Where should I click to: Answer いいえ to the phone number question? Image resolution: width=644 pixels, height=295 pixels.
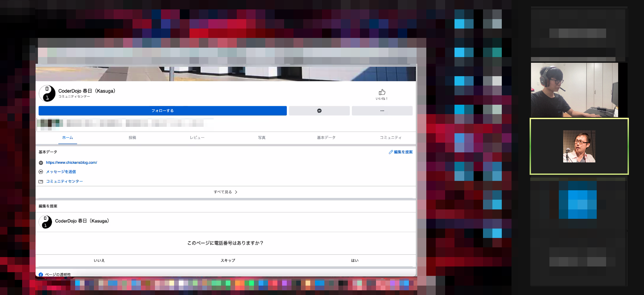pos(99,260)
